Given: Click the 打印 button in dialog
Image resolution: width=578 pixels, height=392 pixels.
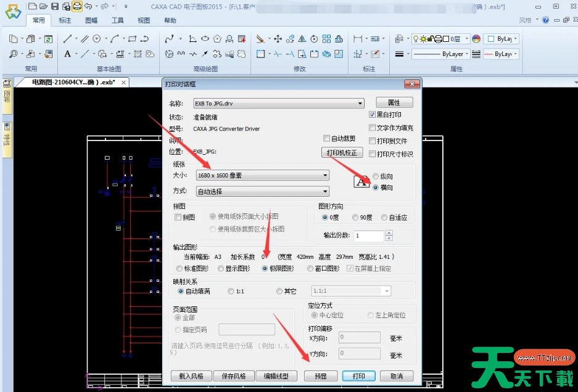Looking at the screenshot, I should [x=359, y=376].
